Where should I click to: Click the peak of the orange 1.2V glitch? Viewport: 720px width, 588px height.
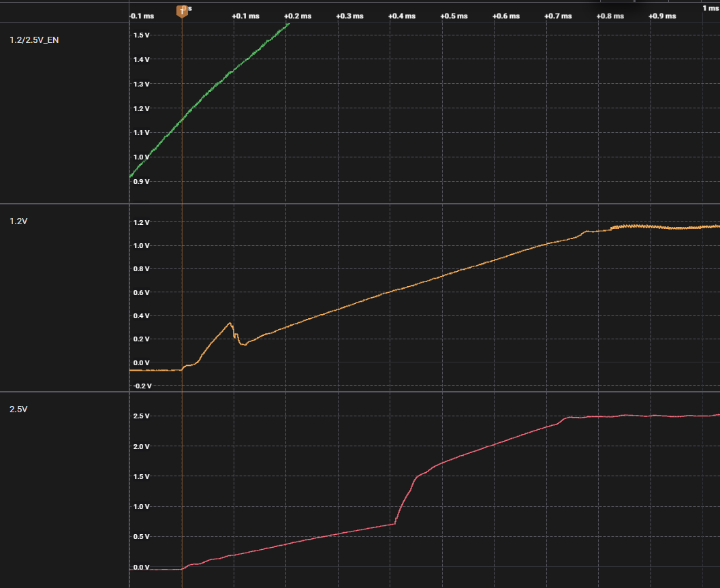(x=230, y=324)
